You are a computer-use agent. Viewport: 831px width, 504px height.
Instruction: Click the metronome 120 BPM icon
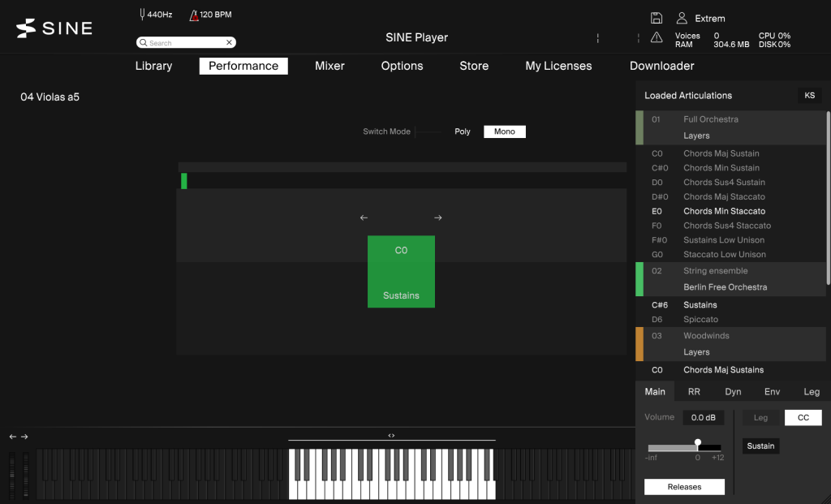194,15
